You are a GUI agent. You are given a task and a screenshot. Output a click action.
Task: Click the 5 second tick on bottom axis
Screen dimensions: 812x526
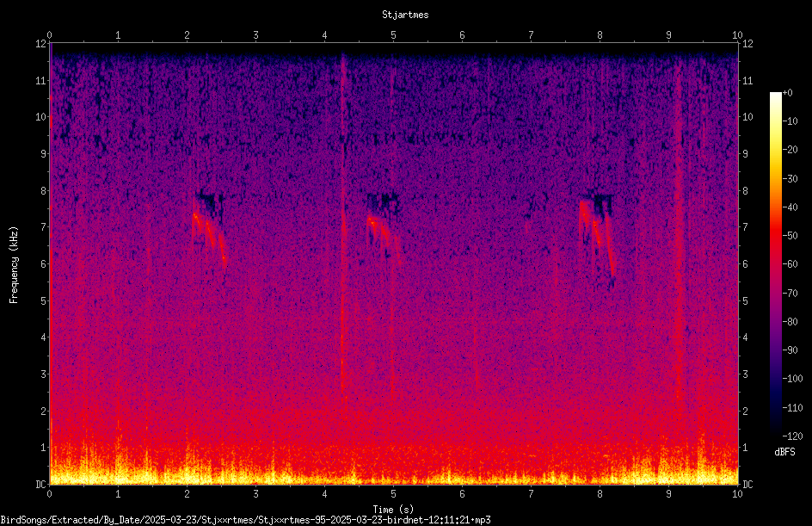point(394,494)
